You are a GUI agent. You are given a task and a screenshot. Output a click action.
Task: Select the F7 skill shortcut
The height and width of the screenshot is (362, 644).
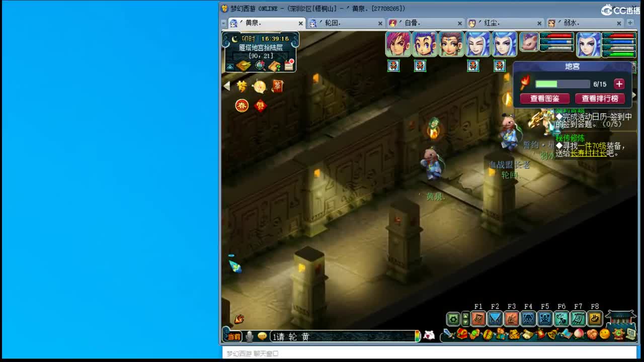[x=578, y=319]
